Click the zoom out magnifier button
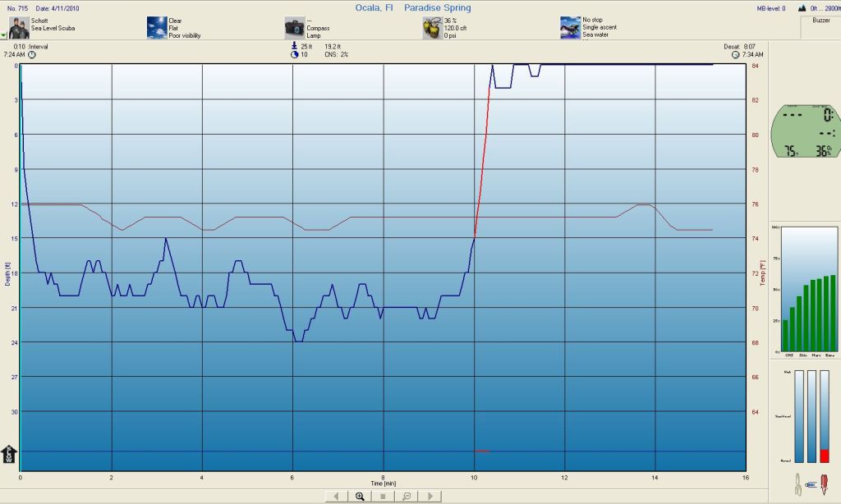841x504 pixels. point(407,497)
